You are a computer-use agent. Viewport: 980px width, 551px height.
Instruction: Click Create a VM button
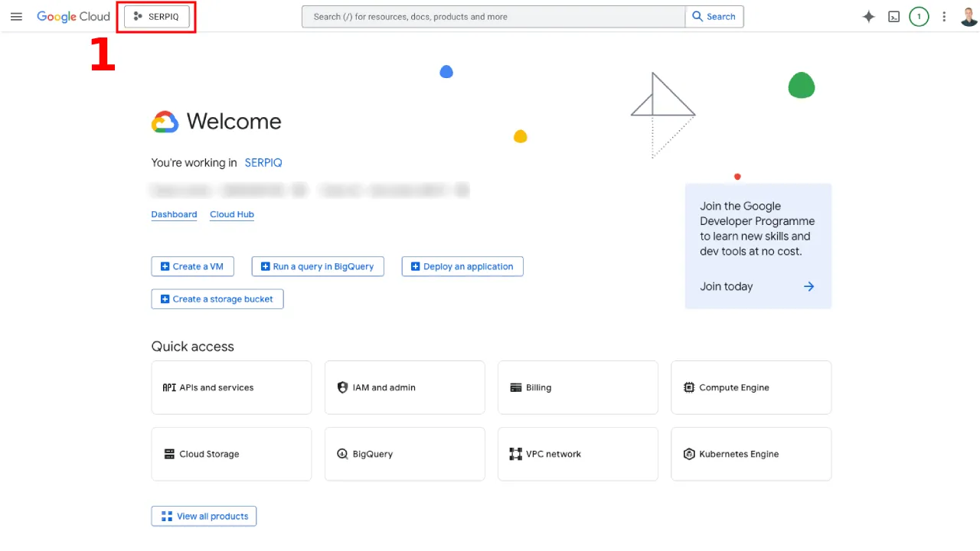[x=192, y=266]
